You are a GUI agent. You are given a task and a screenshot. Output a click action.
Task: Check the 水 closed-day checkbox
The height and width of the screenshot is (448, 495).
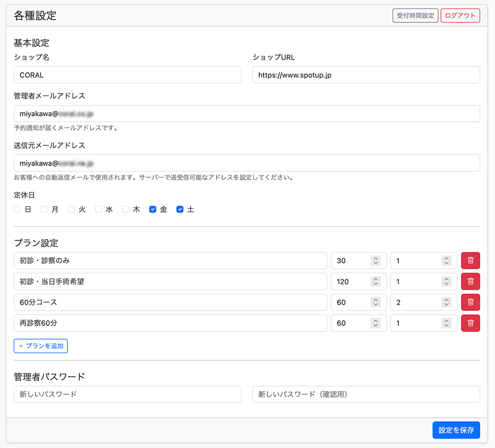[99, 209]
